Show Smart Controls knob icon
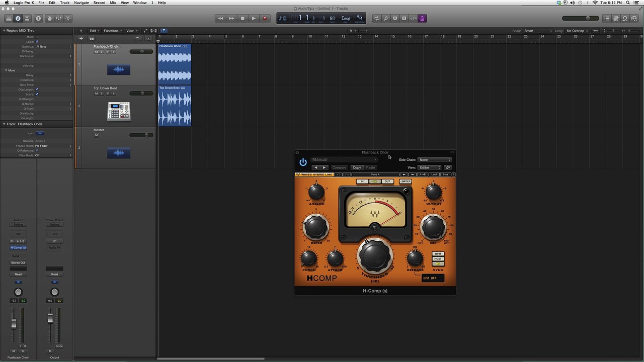Viewport: 644px width, 362px height. coord(49,19)
